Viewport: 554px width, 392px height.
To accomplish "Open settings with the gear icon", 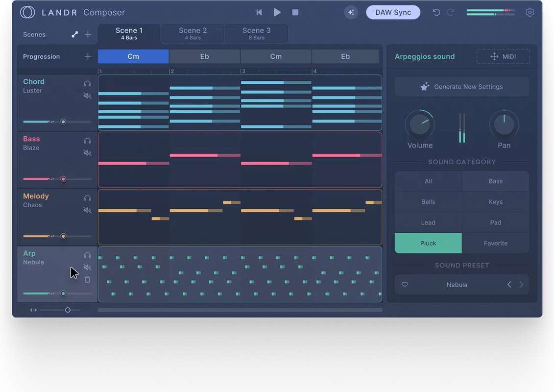I will [530, 12].
